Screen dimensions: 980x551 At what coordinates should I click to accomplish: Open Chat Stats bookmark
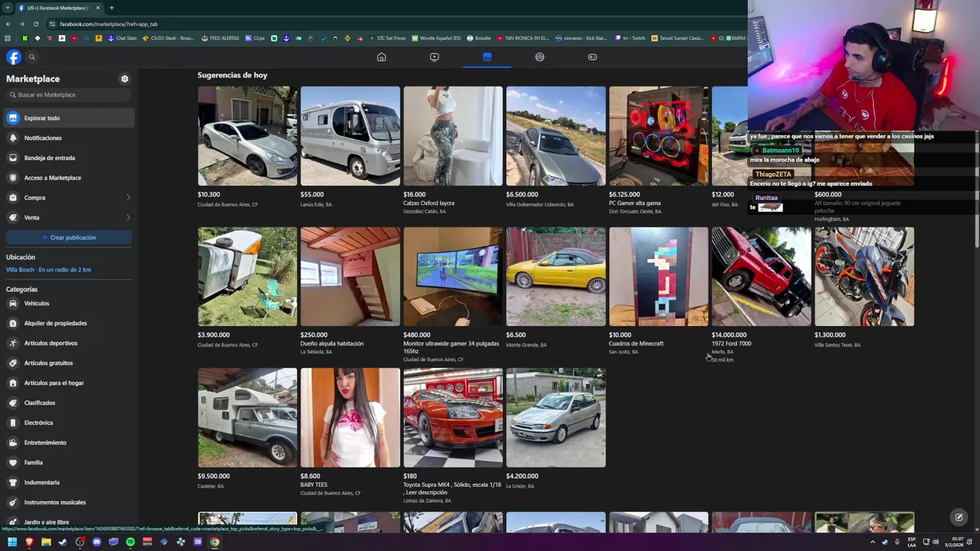coord(122,37)
